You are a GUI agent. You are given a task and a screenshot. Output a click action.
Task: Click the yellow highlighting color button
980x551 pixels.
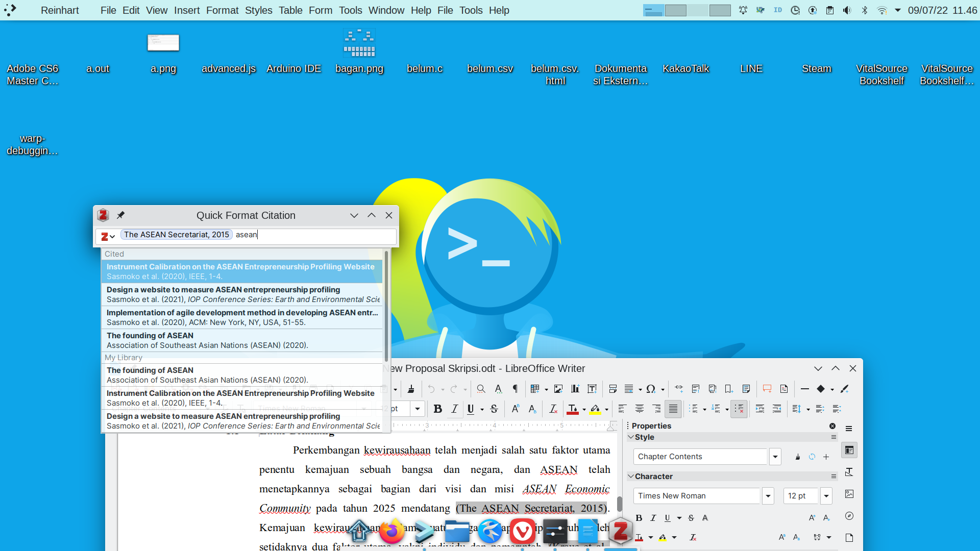pos(595,409)
